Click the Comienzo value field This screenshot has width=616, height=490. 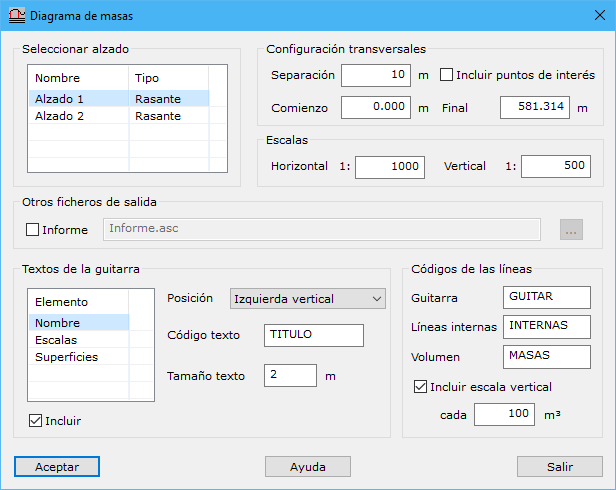(376, 107)
